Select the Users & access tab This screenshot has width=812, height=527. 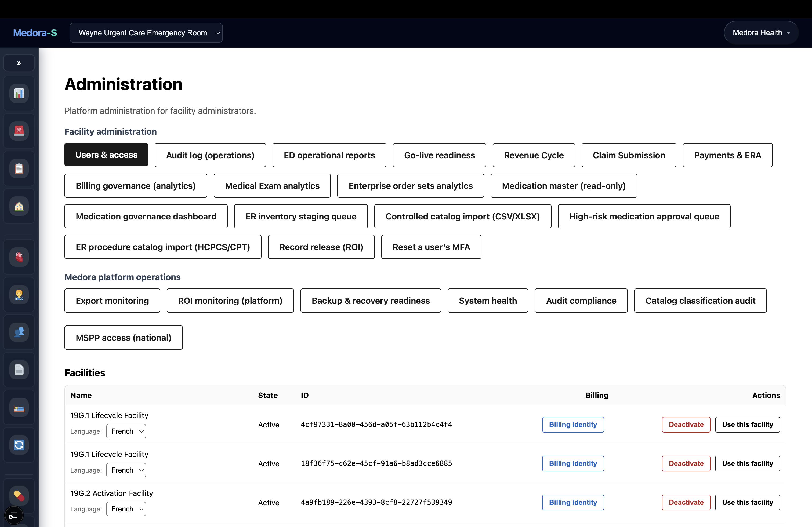pyautogui.click(x=106, y=155)
